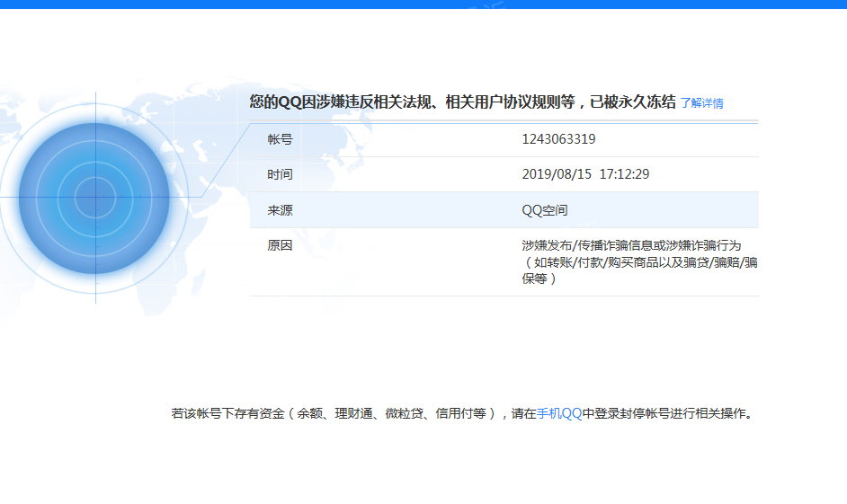Select the heading about QQ 已被永久冻结
Screen dimensions: 847x504
pyautogui.click(x=462, y=102)
